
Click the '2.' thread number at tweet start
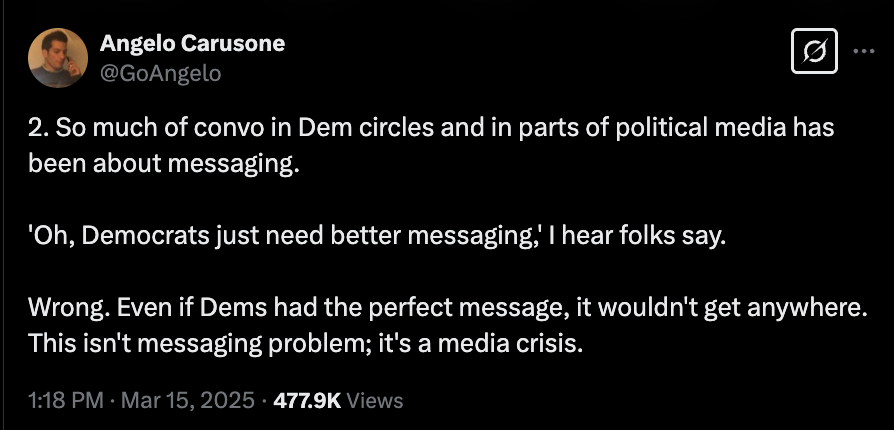[x=38, y=128]
